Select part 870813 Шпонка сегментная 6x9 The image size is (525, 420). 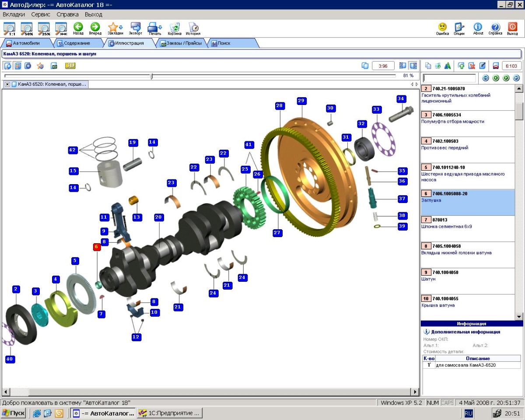click(x=468, y=228)
